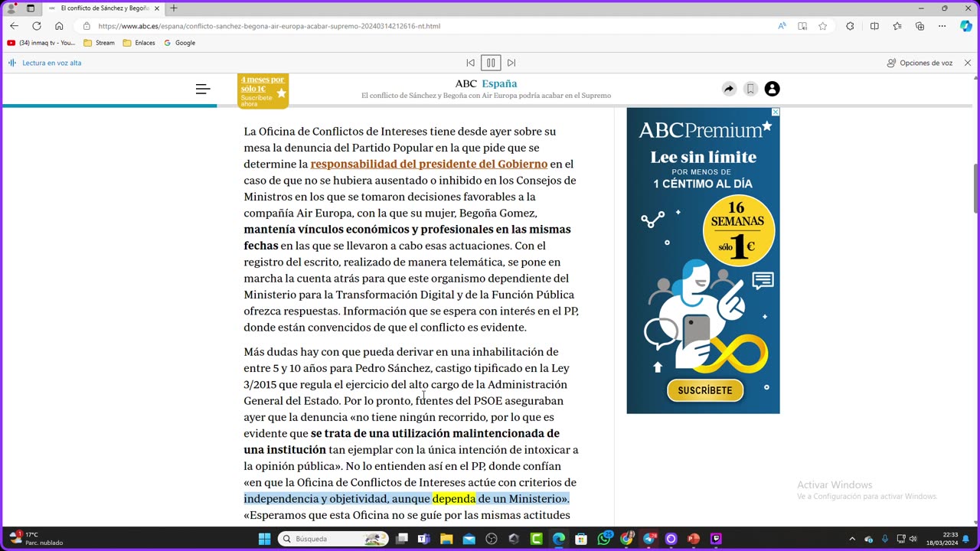Screen dimensions: 980x551
Task: Show hidden system tray icons chevron
Action: point(851,539)
